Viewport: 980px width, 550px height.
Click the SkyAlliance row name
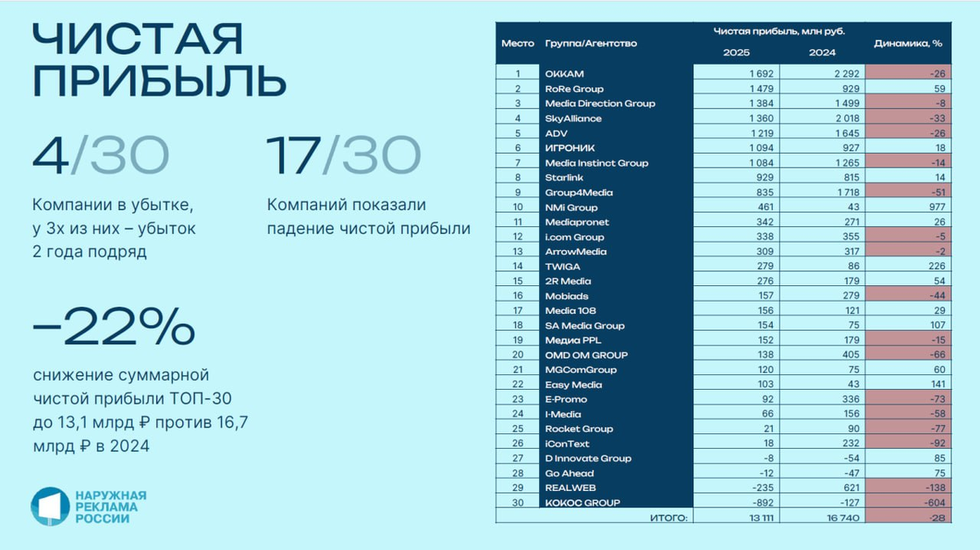(x=572, y=118)
